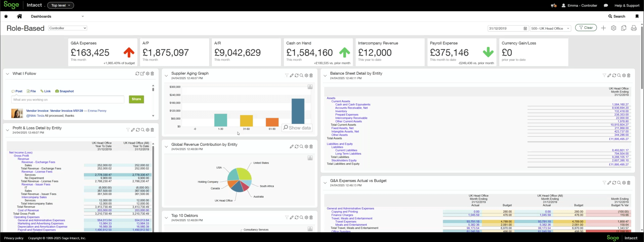
Task: Click Search in the navigation bar
Action: pyautogui.click(x=617, y=16)
